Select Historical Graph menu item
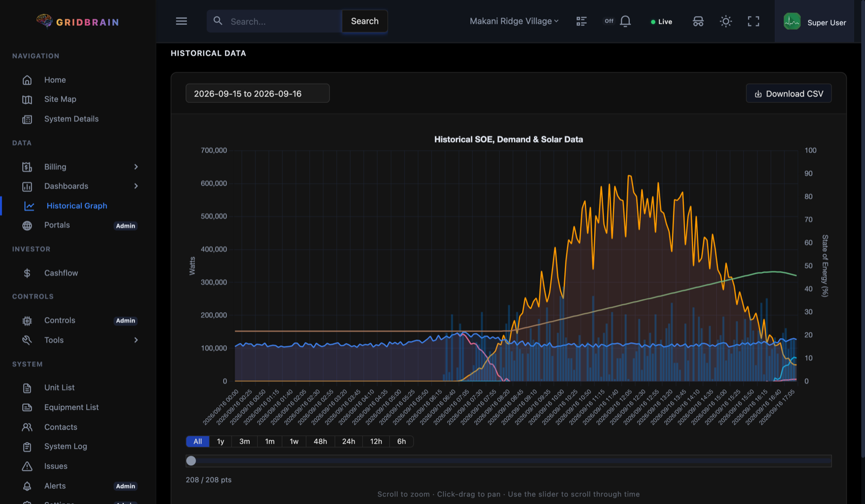 click(x=77, y=206)
